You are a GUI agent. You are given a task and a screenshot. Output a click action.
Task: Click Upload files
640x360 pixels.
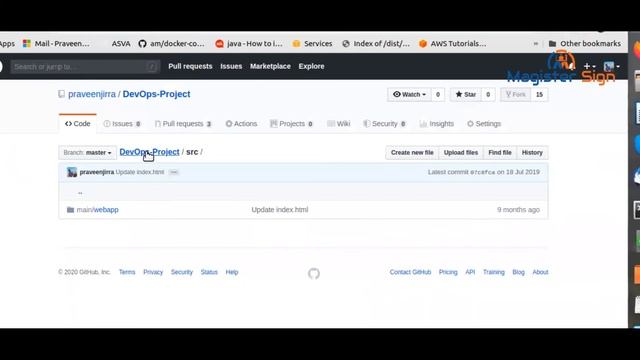tap(461, 153)
